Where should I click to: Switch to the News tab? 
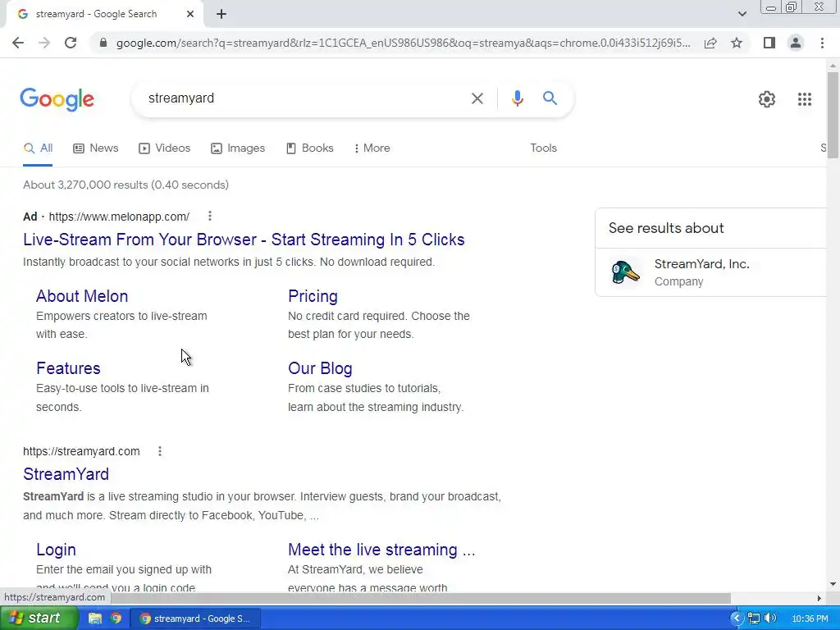[96, 148]
